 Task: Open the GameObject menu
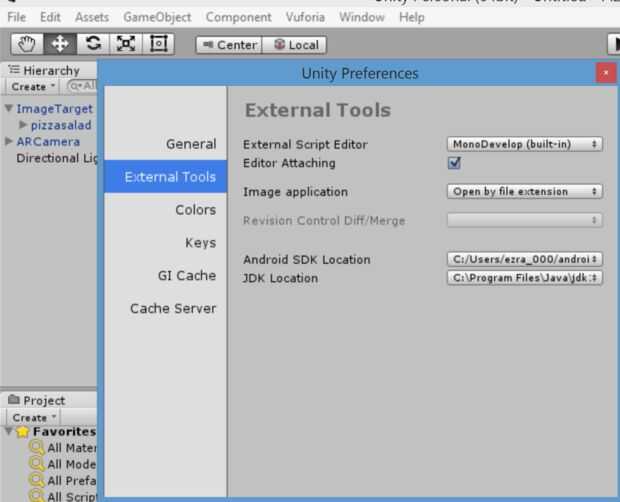[x=157, y=17]
